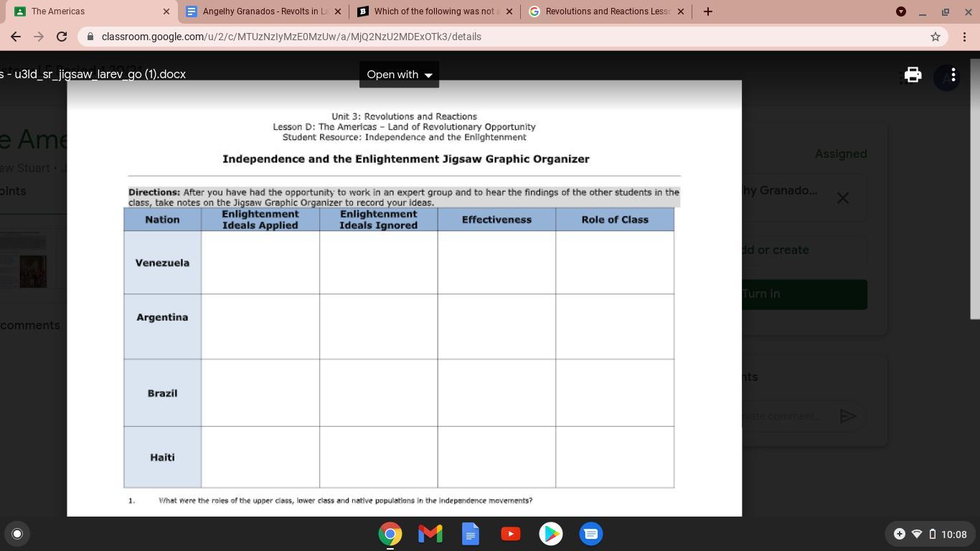Viewport: 980px width, 551px height.
Task: Click the Directions paragraph text
Action: (404, 197)
